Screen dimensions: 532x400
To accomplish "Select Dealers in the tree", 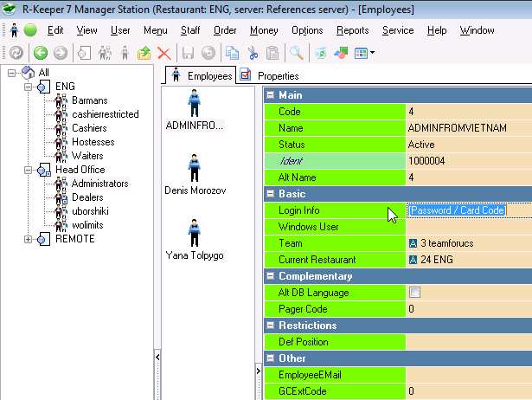I will click(87, 197).
